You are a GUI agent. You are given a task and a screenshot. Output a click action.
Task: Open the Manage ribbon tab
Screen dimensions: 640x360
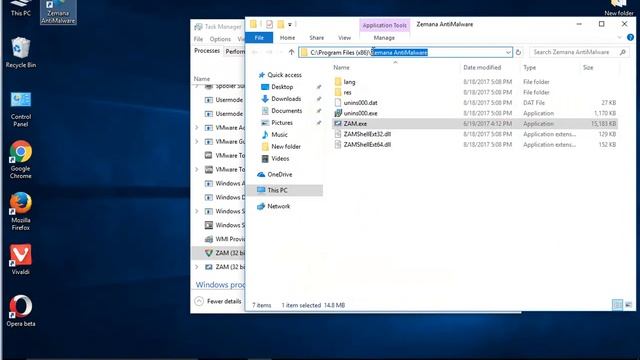tap(384, 38)
